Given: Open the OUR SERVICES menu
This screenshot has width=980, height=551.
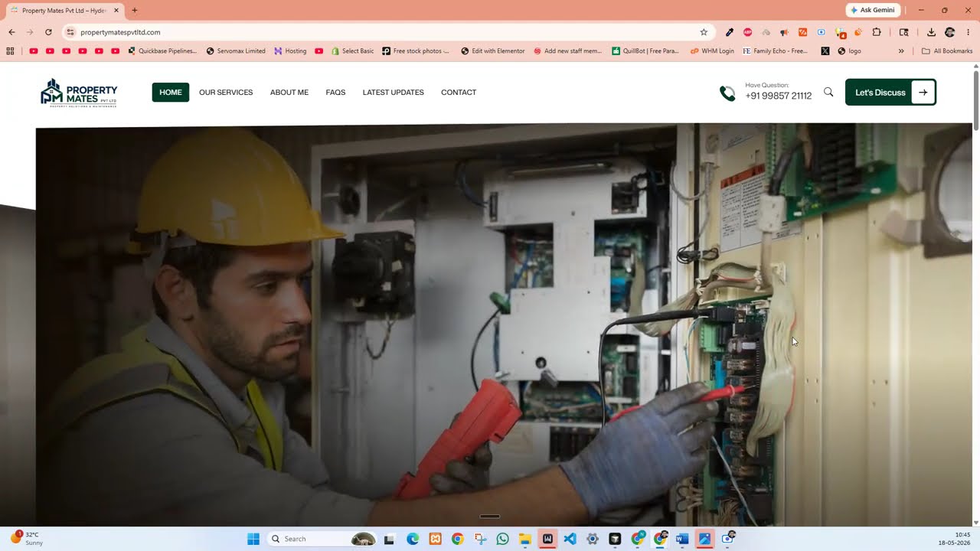Looking at the screenshot, I should pyautogui.click(x=226, y=93).
